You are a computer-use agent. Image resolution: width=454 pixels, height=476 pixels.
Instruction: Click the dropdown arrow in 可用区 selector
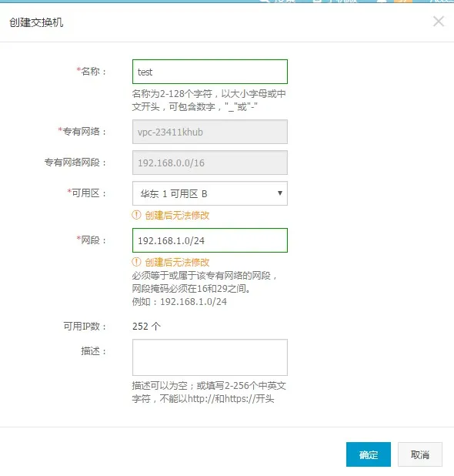tap(280, 193)
